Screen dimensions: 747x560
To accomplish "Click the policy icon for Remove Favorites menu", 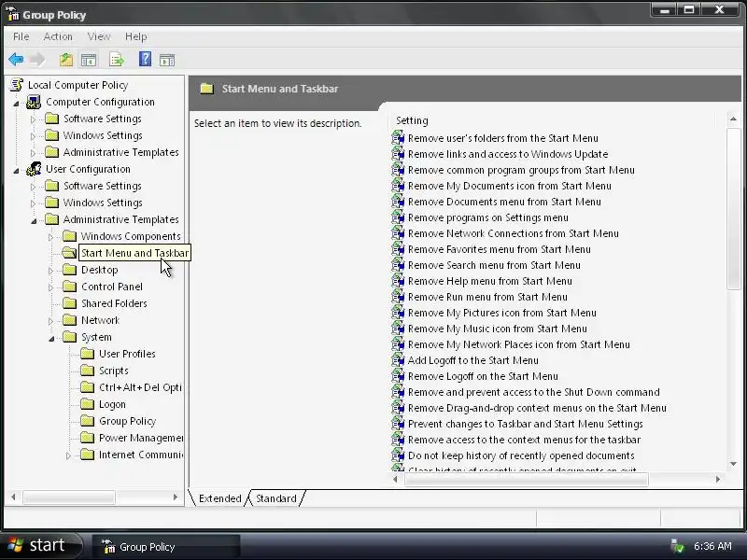I will point(398,249).
